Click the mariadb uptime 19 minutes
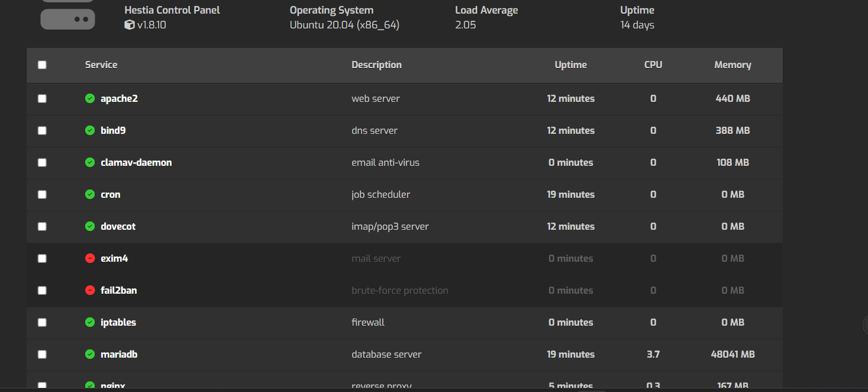This screenshot has height=392, width=868. coord(570,354)
